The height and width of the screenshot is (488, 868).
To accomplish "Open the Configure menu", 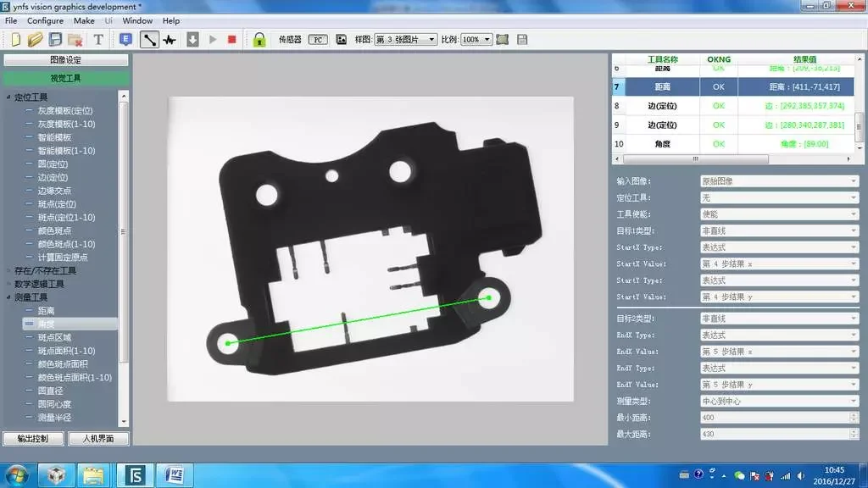I will (45, 20).
